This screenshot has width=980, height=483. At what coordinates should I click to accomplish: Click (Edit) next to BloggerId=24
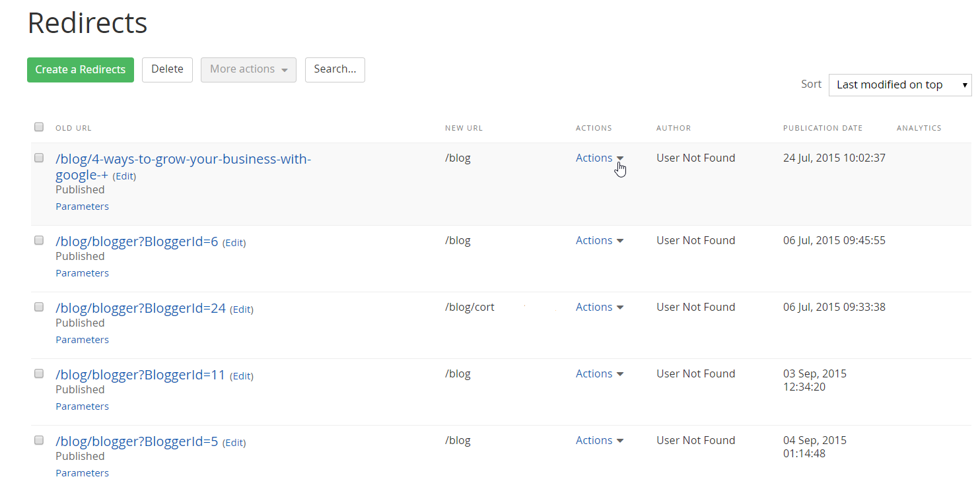[x=242, y=309]
